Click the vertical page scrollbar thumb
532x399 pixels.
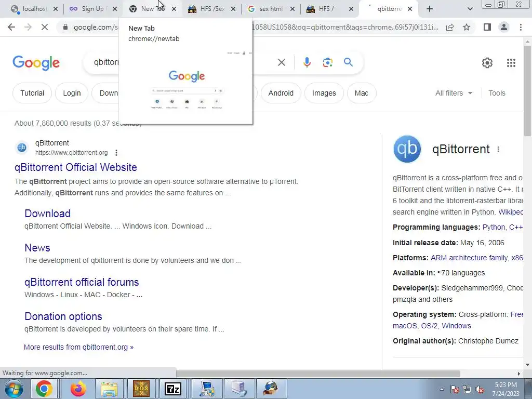click(527, 90)
